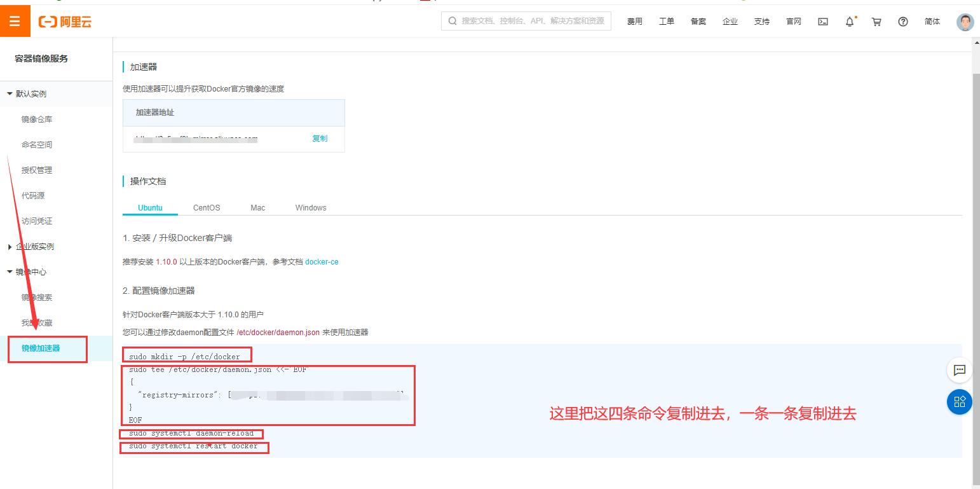Click the search magnifier icon
This screenshot has height=489, width=980.
(453, 21)
